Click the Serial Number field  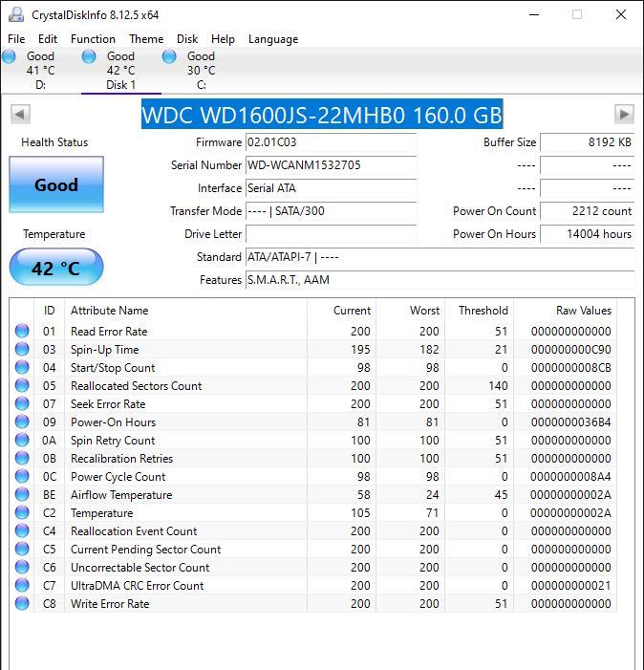[x=331, y=165]
